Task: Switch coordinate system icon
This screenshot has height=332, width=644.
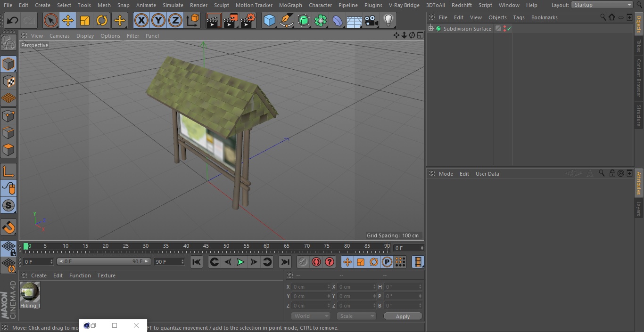Action: pos(193,21)
